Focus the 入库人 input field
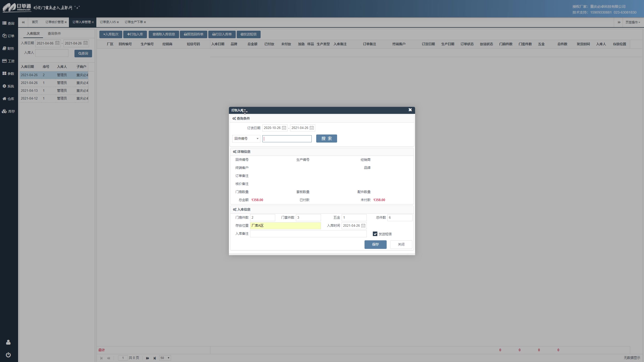The width and height of the screenshot is (644, 362). tap(52, 53)
